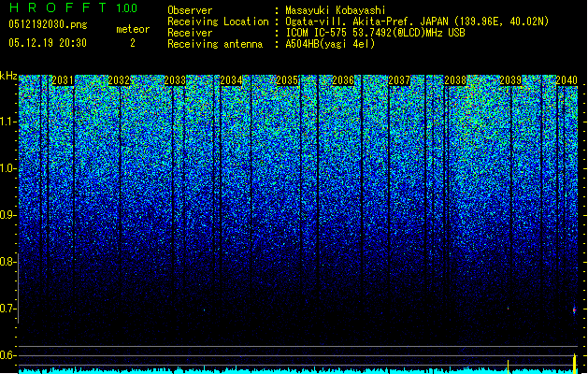Select the observer name Masayuki Kobayashi
Image resolution: width=588 pixels, height=374 pixels.
pos(336,10)
